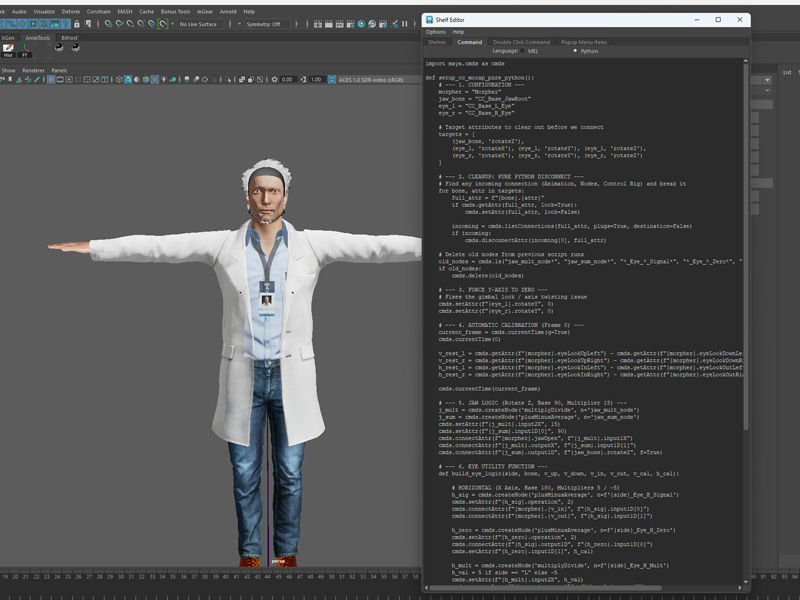Toggle the film gate icon
This screenshot has width=800, height=600.
[60, 80]
